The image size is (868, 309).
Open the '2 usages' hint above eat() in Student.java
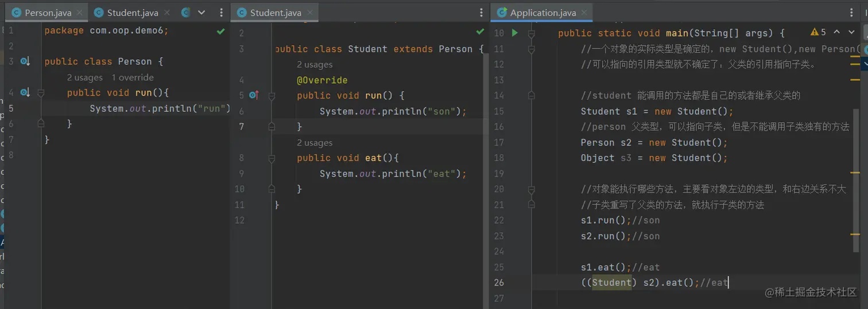click(315, 143)
